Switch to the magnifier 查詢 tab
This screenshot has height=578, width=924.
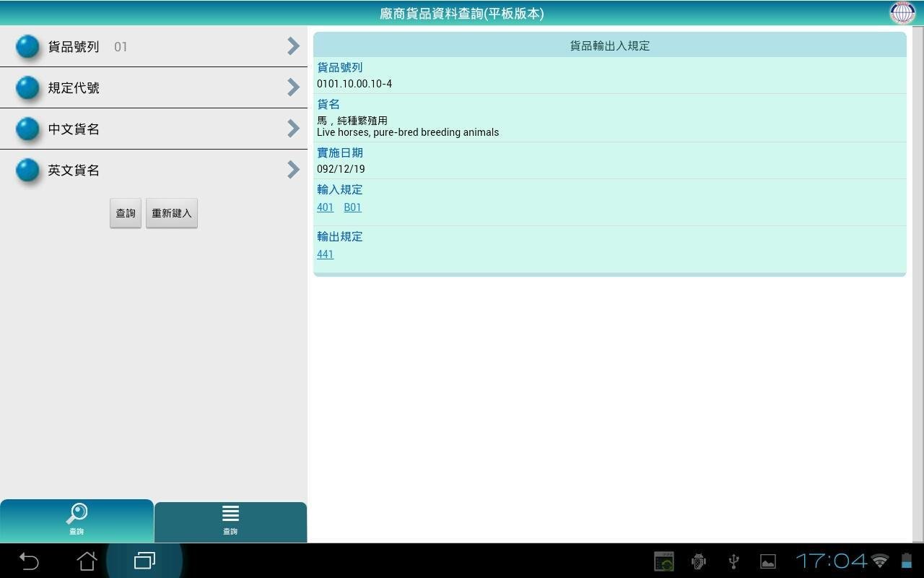click(x=77, y=521)
